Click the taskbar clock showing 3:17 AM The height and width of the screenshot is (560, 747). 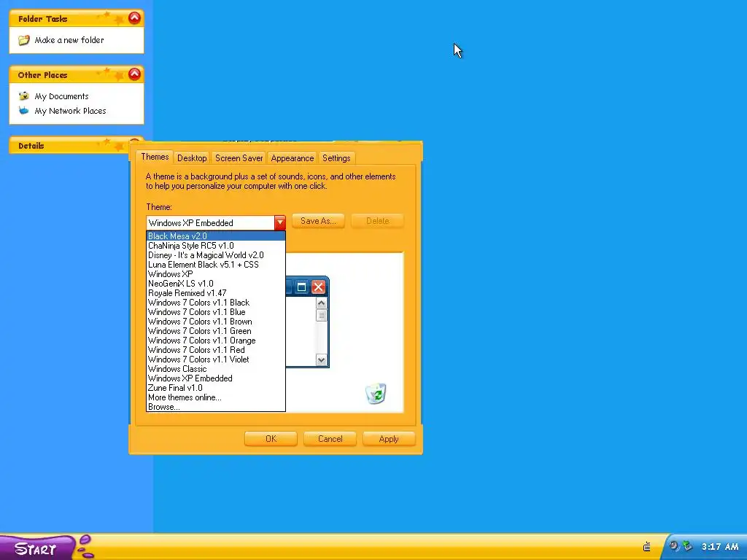(x=720, y=547)
